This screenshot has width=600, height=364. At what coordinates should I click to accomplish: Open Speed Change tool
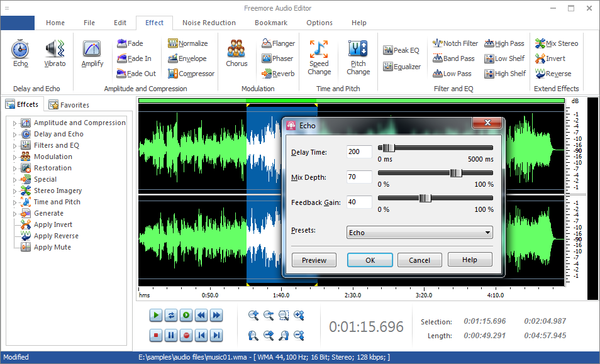tap(319, 57)
